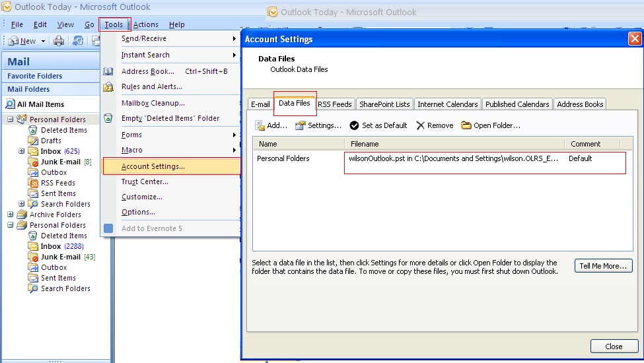This screenshot has width=644, height=363.
Task: Click the Empty Deleted Items recycle icon
Action: (108, 118)
